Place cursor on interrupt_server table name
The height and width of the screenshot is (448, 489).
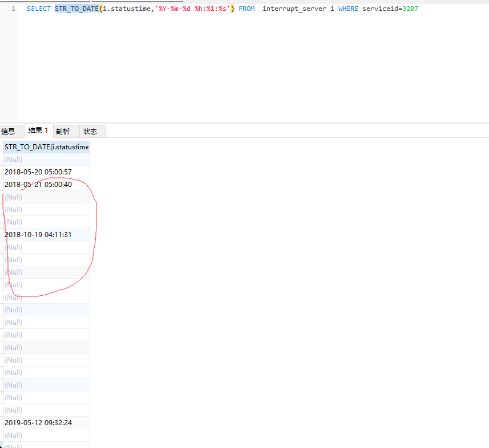294,9
